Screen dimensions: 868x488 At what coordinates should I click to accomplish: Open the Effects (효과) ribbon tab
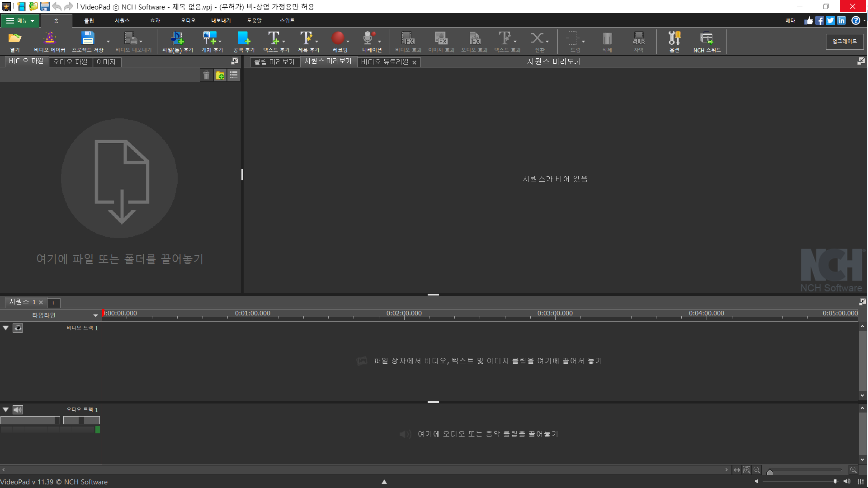(155, 21)
